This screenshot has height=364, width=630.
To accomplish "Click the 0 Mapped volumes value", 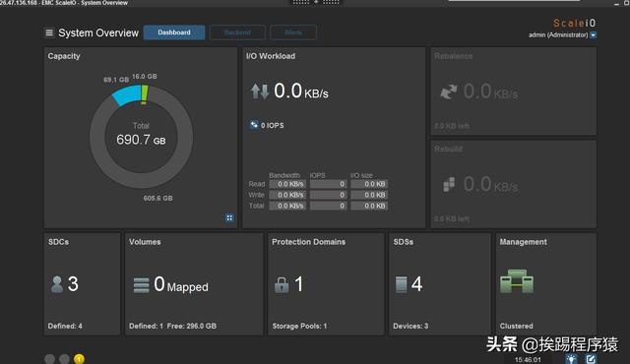I will [181, 284].
